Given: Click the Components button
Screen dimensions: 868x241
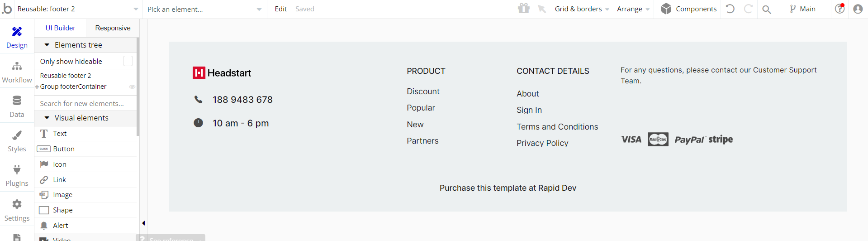Looking at the screenshot, I should [688, 9].
